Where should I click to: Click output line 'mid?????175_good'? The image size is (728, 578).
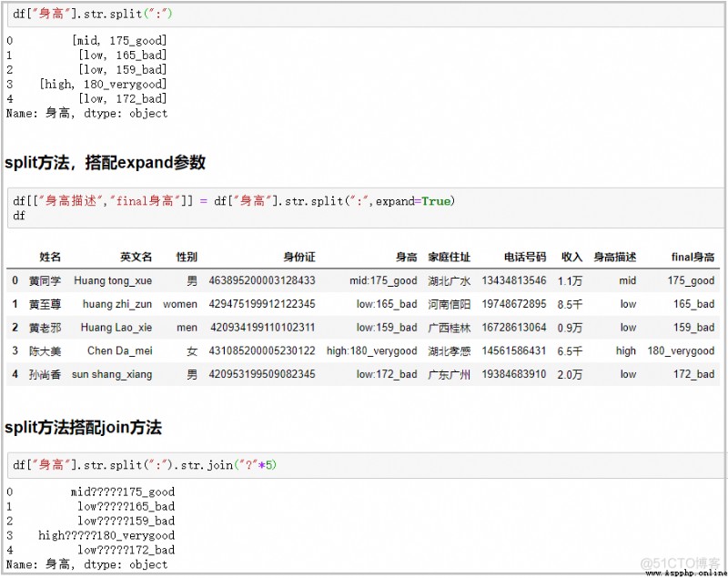coord(123,492)
